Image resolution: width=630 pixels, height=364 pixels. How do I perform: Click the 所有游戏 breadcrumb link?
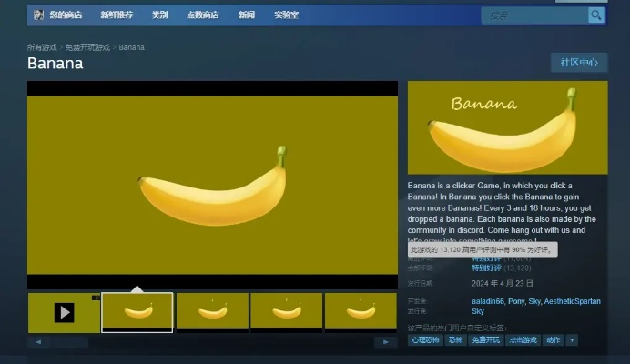click(x=41, y=47)
